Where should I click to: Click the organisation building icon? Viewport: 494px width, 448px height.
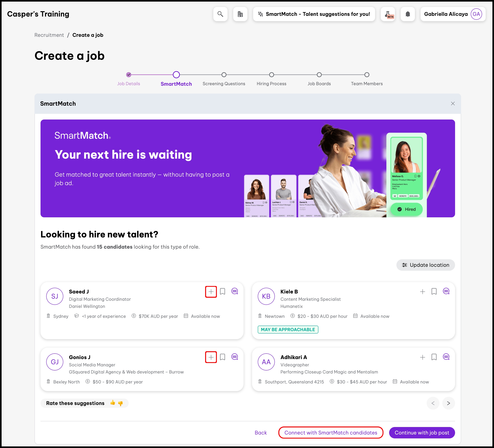(240, 14)
